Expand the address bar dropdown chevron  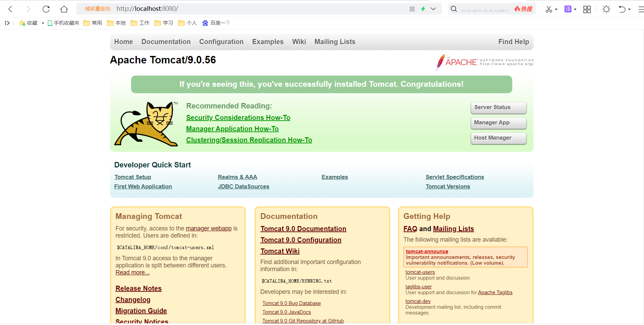(x=433, y=9)
